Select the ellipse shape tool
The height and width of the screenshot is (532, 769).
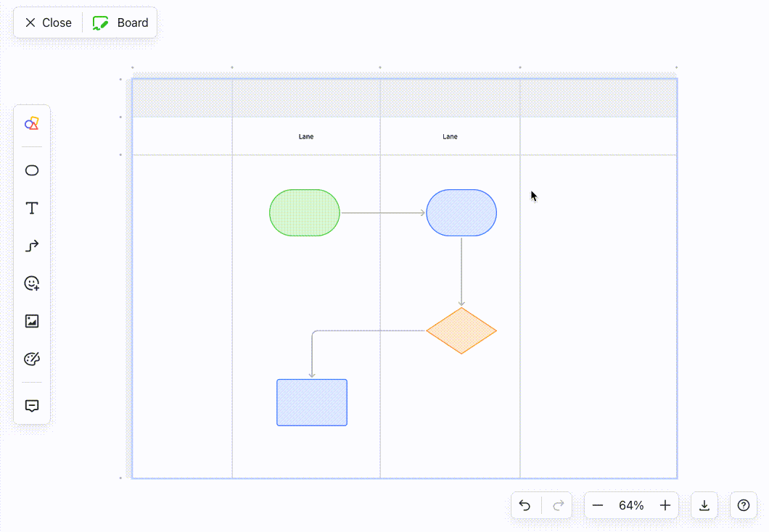click(x=31, y=170)
